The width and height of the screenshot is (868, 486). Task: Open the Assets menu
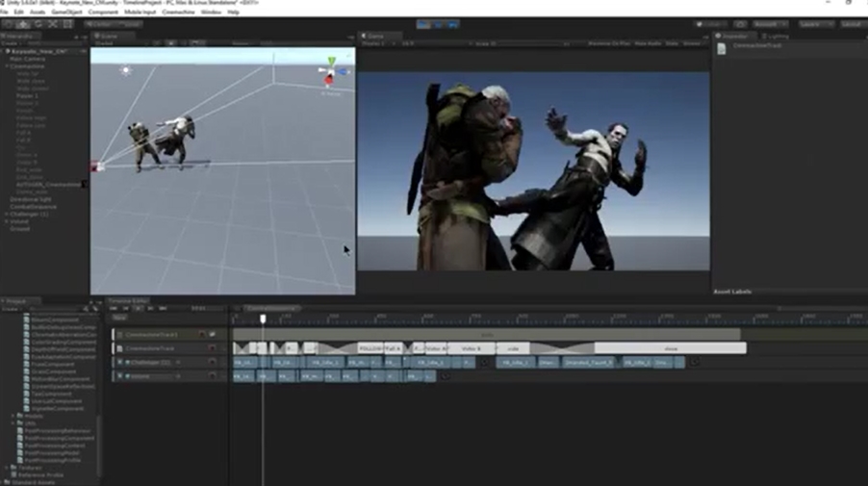coord(38,12)
